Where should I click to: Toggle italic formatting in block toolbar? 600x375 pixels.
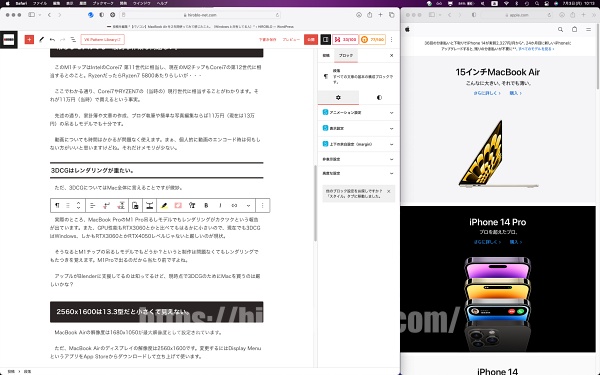coord(220,205)
